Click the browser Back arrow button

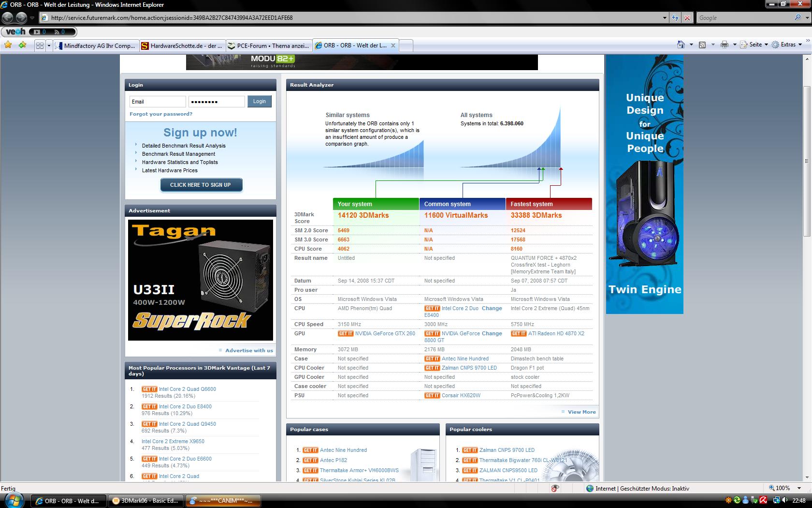(x=8, y=18)
